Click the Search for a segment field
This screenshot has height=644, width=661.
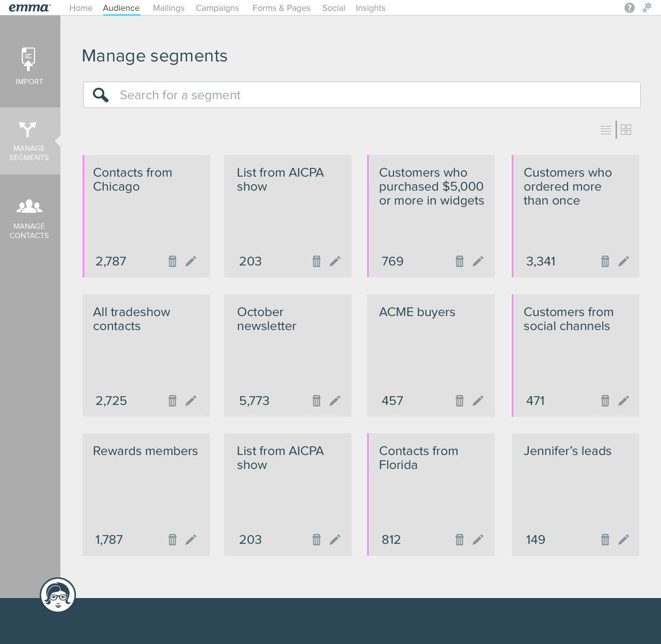pos(361,95)
